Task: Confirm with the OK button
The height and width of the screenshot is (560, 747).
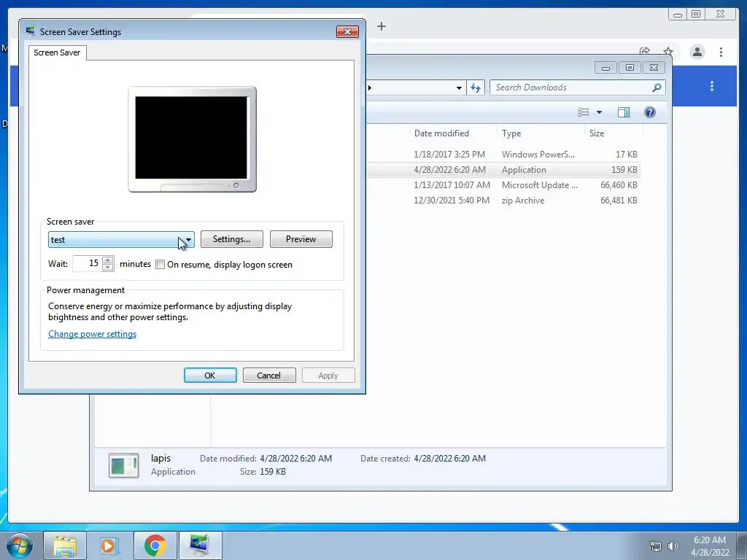Action: coord(210,376)
